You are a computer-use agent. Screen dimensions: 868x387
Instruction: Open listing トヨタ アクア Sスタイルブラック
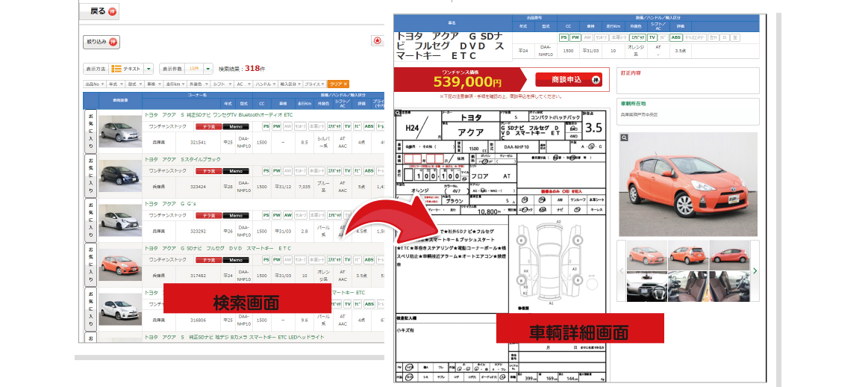click(x=183, y=159)
